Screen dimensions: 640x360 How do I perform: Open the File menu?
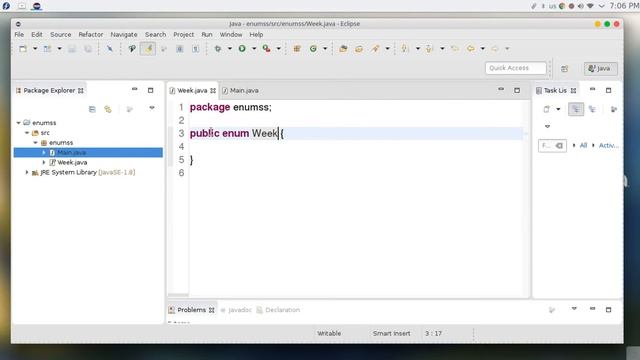tap(19, 35)
